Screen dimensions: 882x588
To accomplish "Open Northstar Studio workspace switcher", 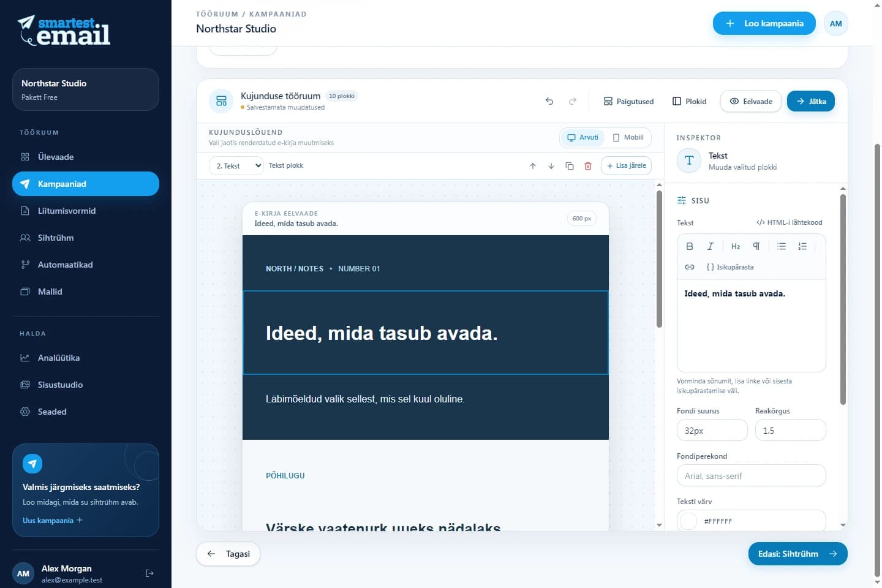I will click(86, 89).
